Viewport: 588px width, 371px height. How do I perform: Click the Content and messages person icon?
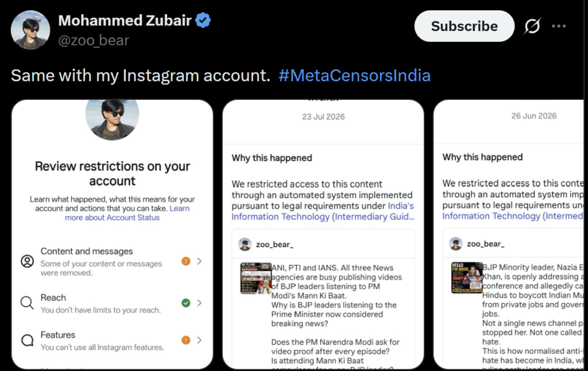(x=27, y=261)
